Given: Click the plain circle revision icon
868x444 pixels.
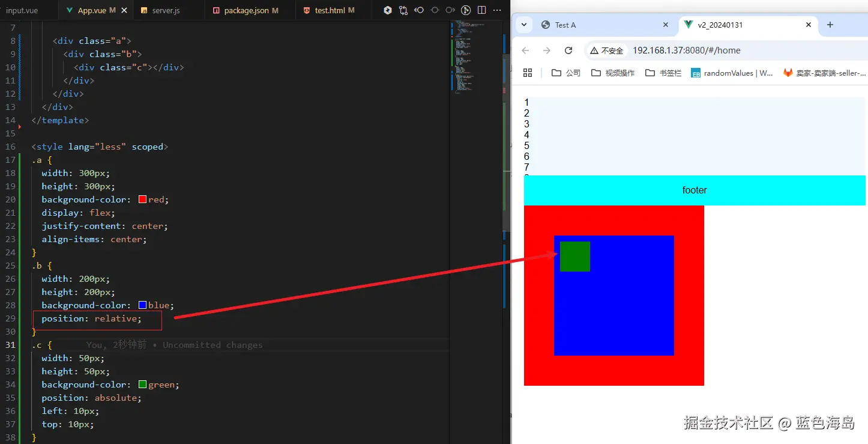Looking at the screenshot, I should click(435, 11).
